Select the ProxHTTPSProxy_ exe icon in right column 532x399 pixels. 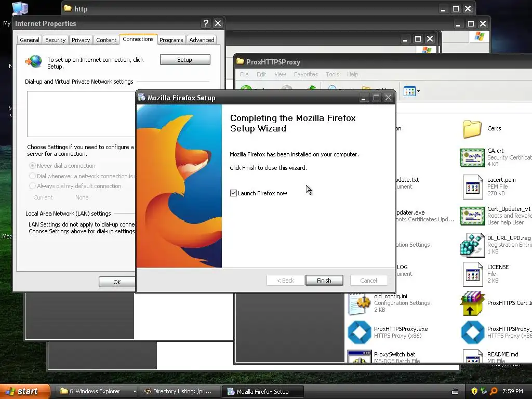(x=473, y=332)
